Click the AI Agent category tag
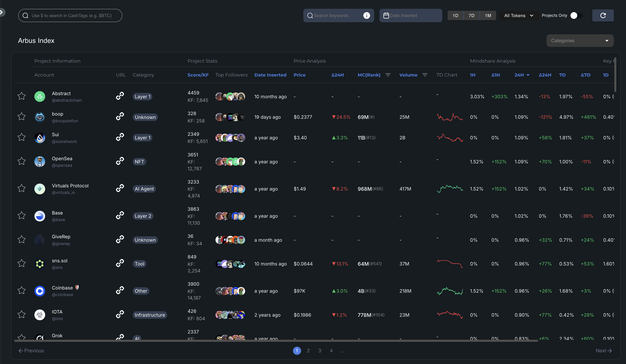 pyautogui.click(x=144, y=189)
